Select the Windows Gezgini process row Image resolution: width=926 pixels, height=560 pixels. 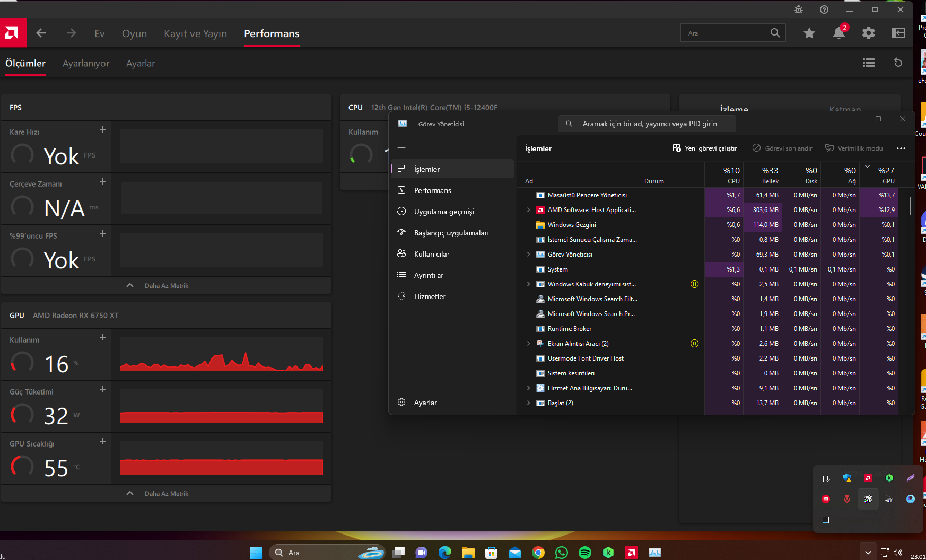click(707, 225)
